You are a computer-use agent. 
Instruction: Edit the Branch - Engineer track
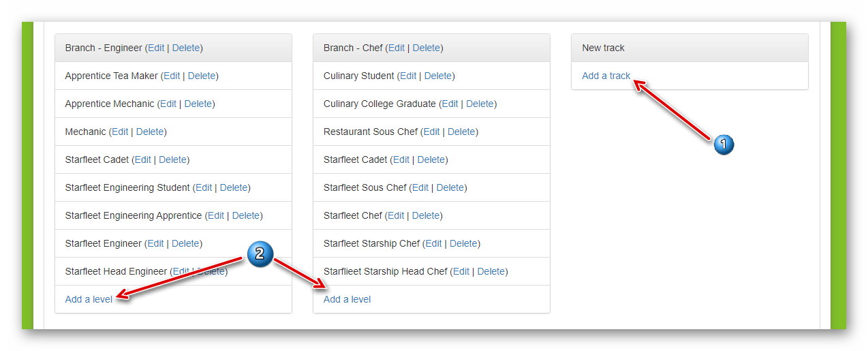[156, 48]
